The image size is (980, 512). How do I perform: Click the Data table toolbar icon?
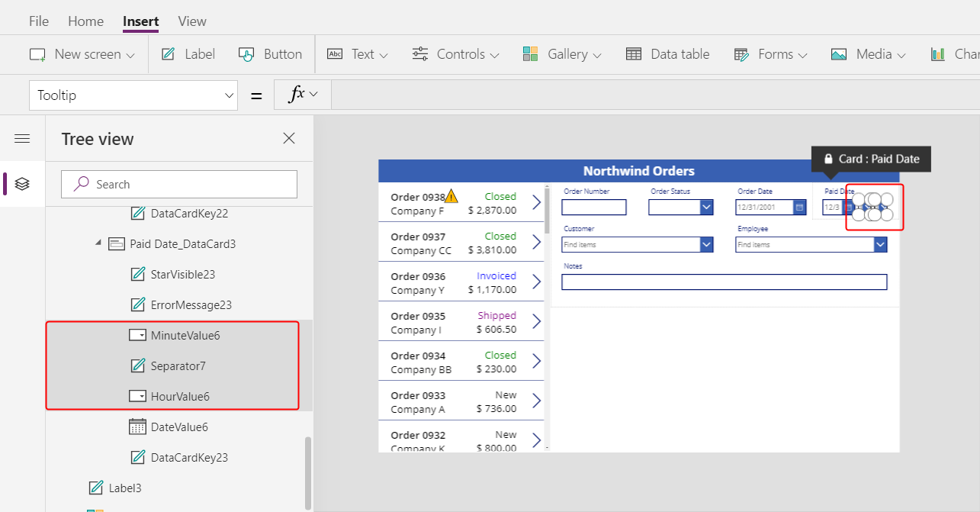coord(633,53)
